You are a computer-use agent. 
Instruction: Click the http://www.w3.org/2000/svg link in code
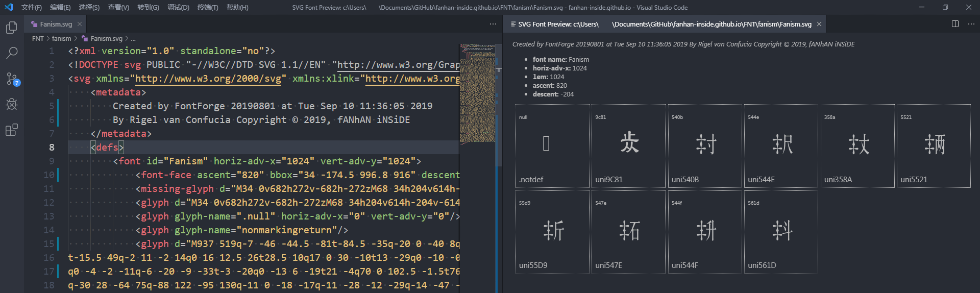coord(208,78)
